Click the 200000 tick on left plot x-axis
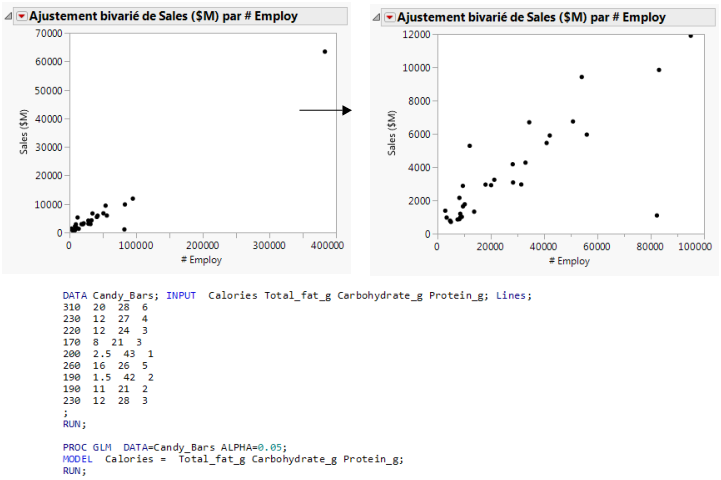The image size is (721, 480). [202, 246]
